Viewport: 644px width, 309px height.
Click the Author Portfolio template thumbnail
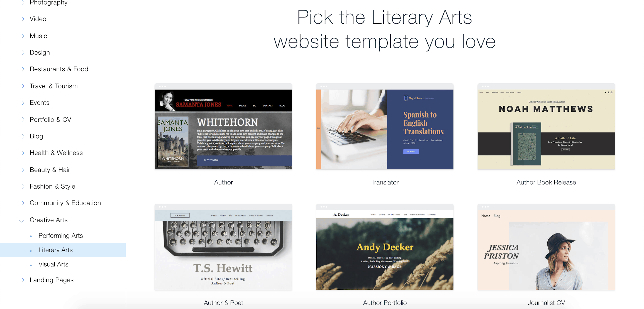point(385,247)
